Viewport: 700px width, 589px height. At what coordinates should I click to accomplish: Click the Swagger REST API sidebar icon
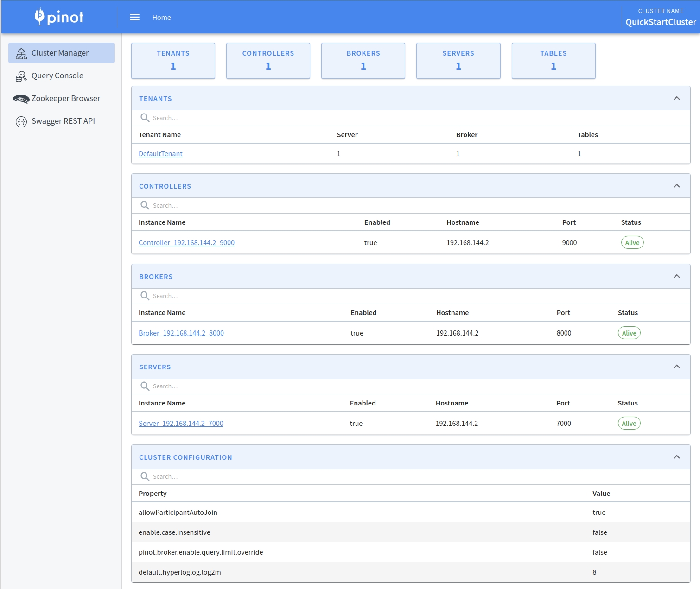pyautogui.click(x=21, y=121)
